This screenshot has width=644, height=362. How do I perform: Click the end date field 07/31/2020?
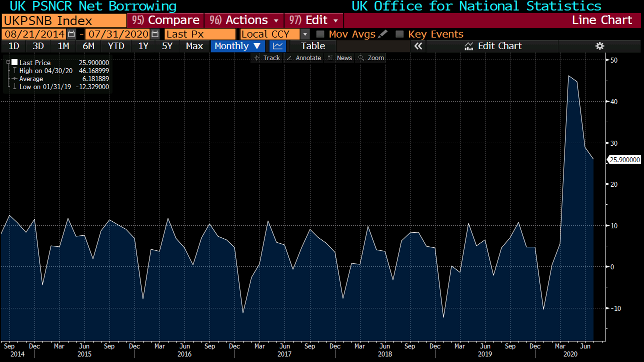click(x=117, y=34)
